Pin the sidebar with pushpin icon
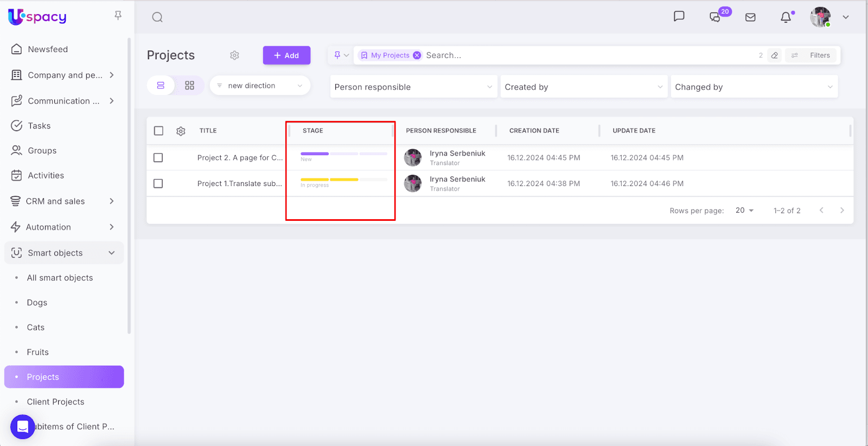This screenshot has width=868, height=446. (x=118, y=16)
